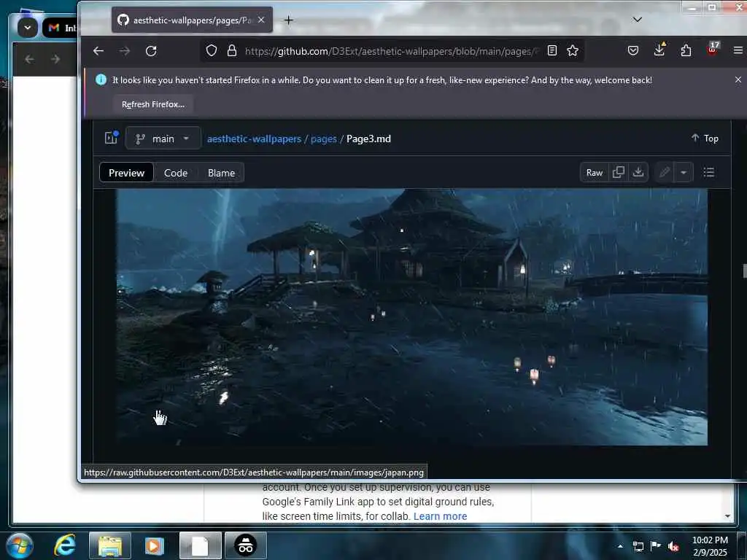Viewport: 747px width, 560px height.
Task: Open Firefox downloads panel
Action: pyautogui.click(x=659, y=50)
